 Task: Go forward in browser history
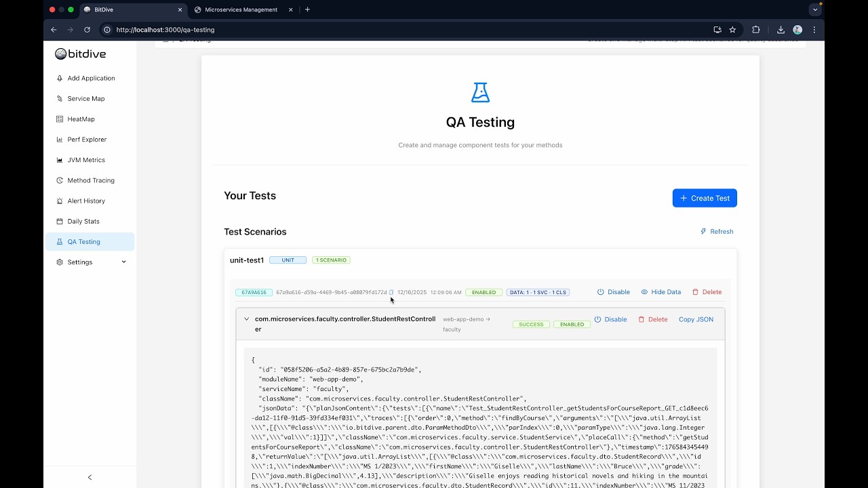71,30
